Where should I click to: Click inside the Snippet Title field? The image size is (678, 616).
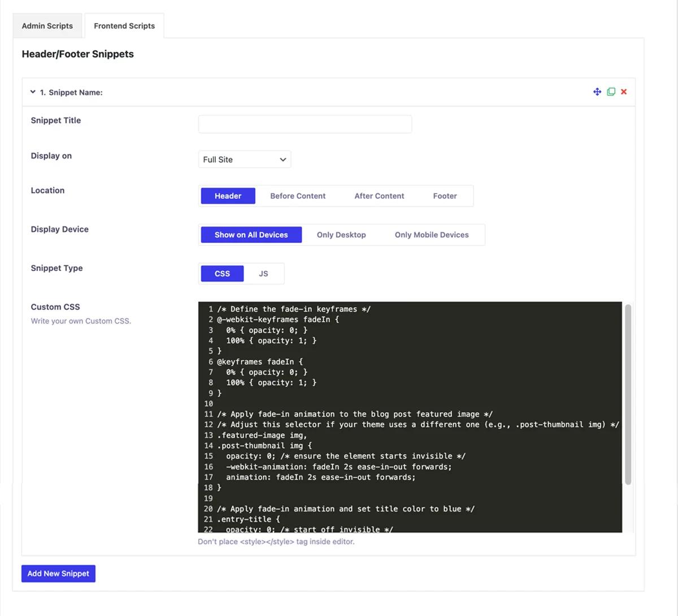tap(305, 124)
